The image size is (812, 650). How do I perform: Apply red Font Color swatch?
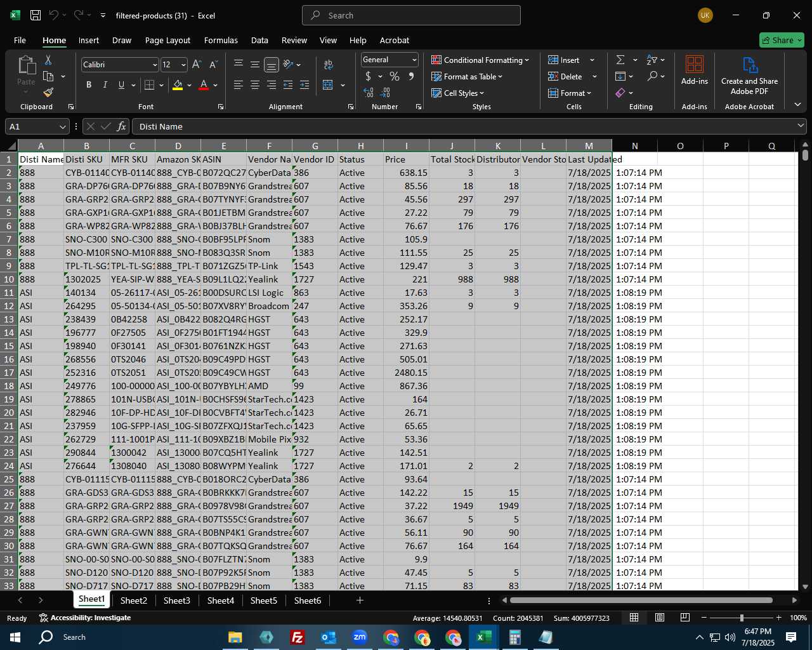(204, 85)
